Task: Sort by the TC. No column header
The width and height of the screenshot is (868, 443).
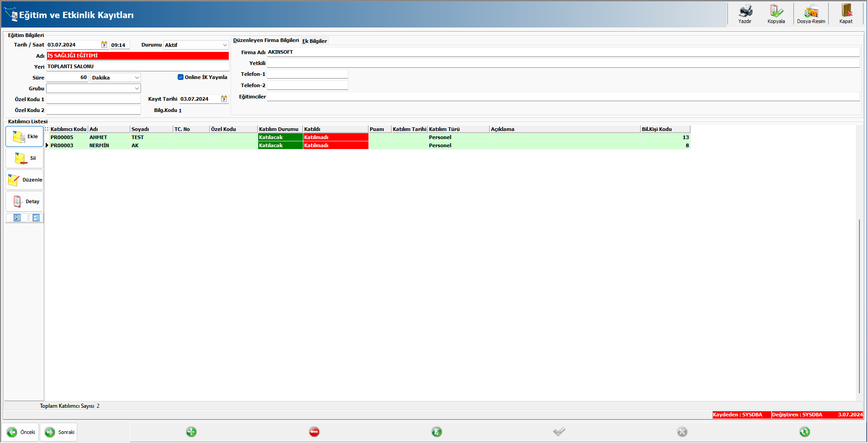Action: 191,129
